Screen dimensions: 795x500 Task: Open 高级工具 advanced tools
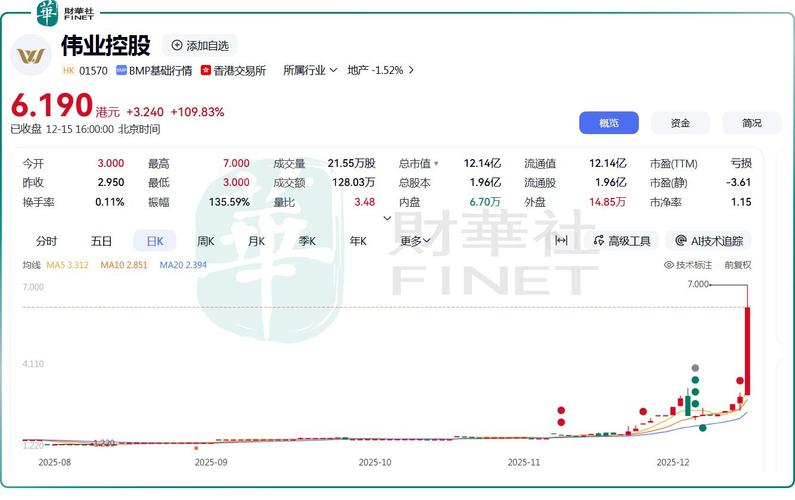622,241
